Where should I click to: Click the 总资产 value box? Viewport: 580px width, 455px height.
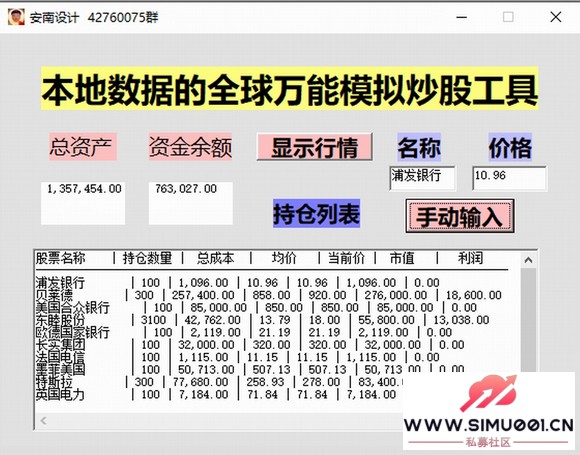tap(83, 203)
